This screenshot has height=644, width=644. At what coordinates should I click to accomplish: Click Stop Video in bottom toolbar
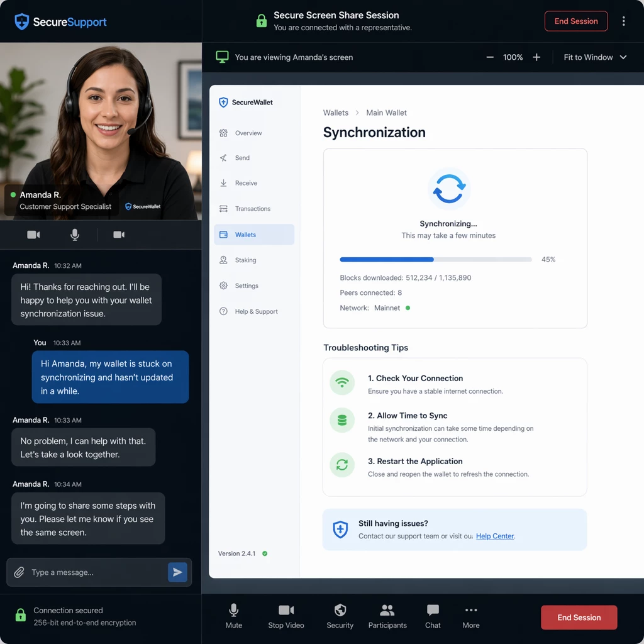pos(286,616)
